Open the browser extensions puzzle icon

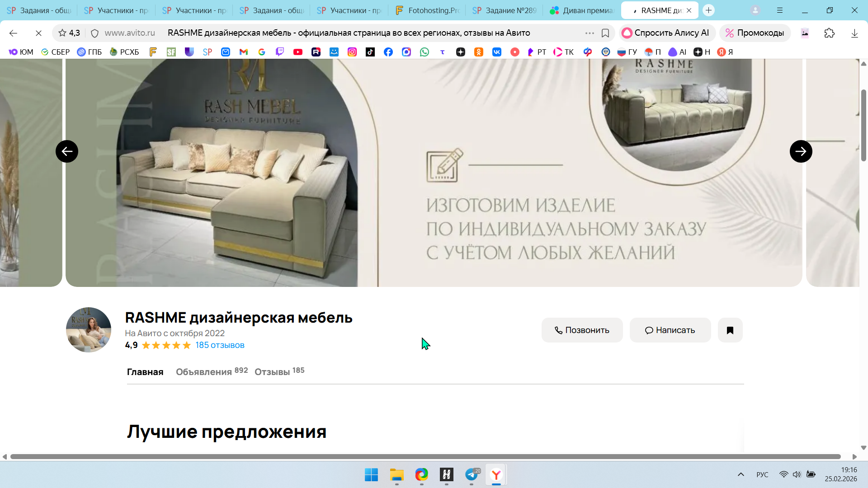[829, 33]
